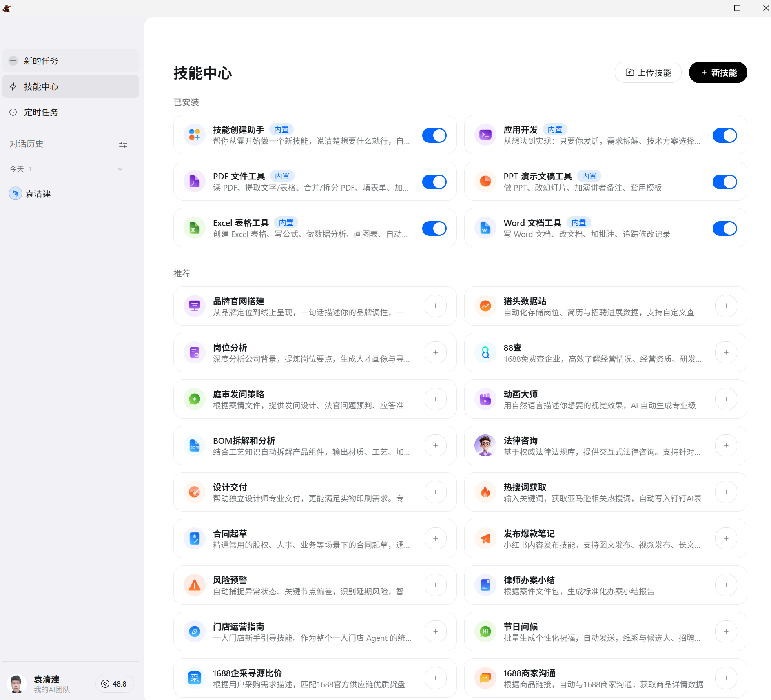Turn off the 应用开发 skill
This screenshot has width=771, height=700.
click(x=724, y=135)
